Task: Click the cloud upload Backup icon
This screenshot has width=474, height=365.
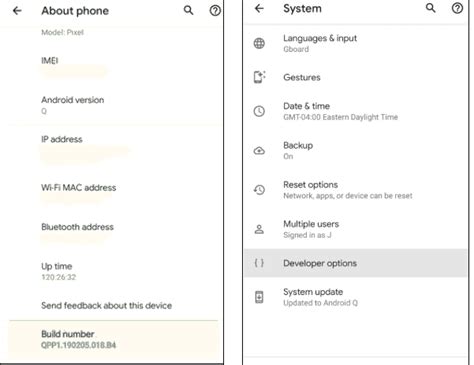Action: pos(259,151)
